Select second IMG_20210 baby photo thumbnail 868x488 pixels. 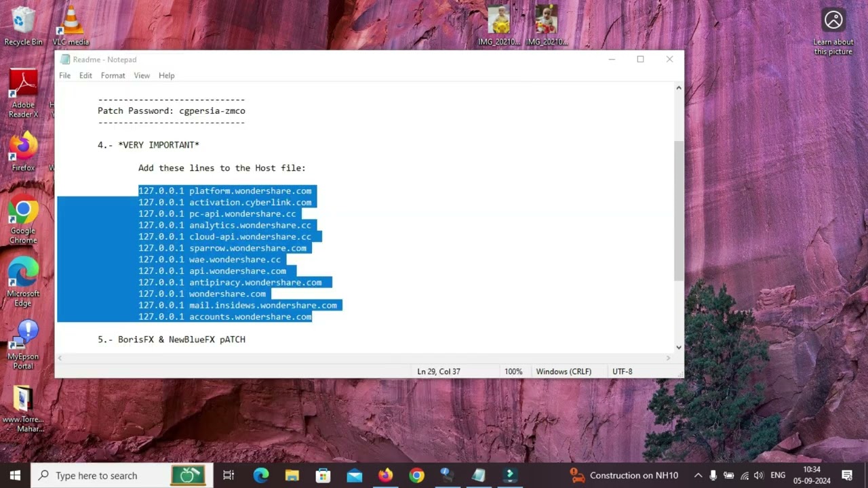[547, 26]
